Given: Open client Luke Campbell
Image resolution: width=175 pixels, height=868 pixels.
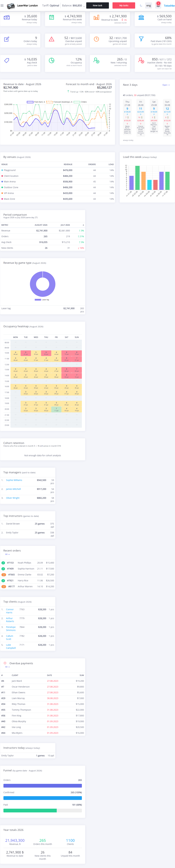Looking at the screenshot, I should [x=11, y=646].
